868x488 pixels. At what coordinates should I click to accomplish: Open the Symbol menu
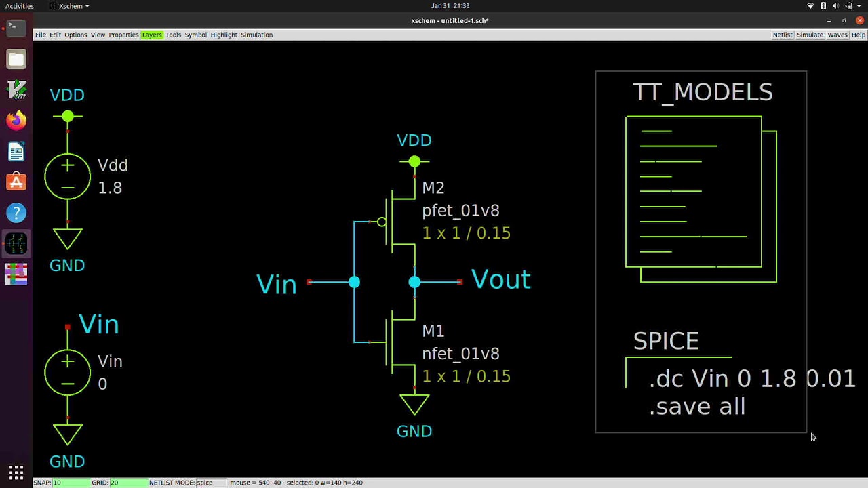click(195, 35)
